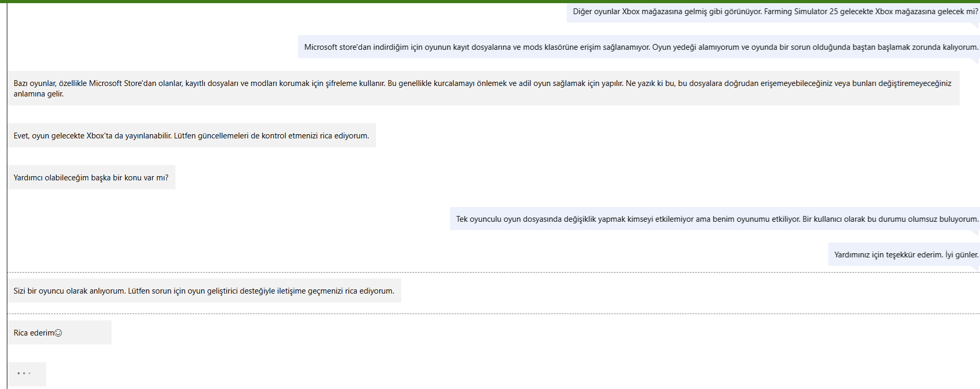Click the smiley emoji after 'Rica ederim'
Screen dimensions: 980x389
(59, 333)
